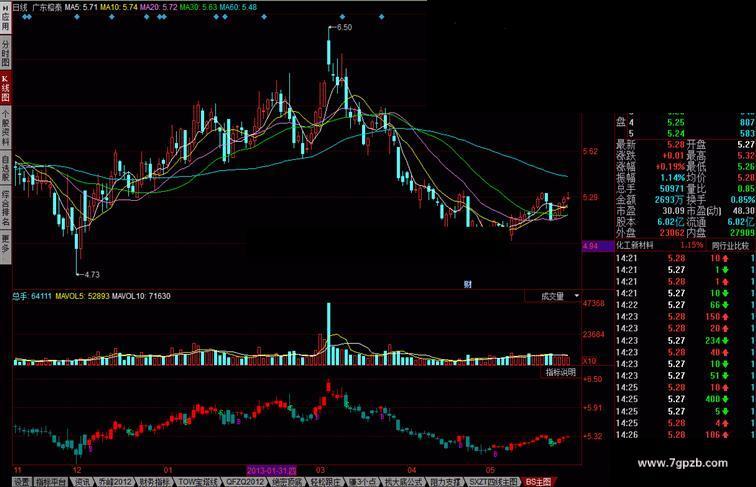The width and height of the screenshot is (756, 487).
Task: Select the MA60: 5.48 label
Action: 238,7
